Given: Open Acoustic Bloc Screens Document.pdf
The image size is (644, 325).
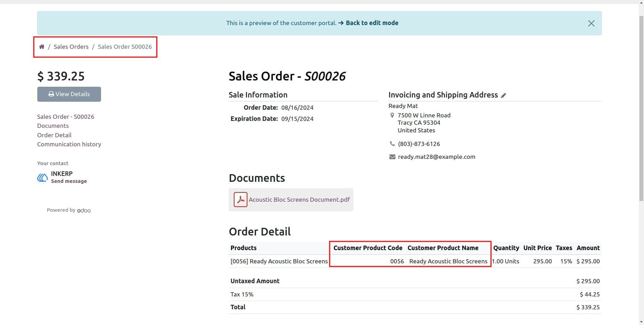Looking at the screenshot, I should pos(299,200).
